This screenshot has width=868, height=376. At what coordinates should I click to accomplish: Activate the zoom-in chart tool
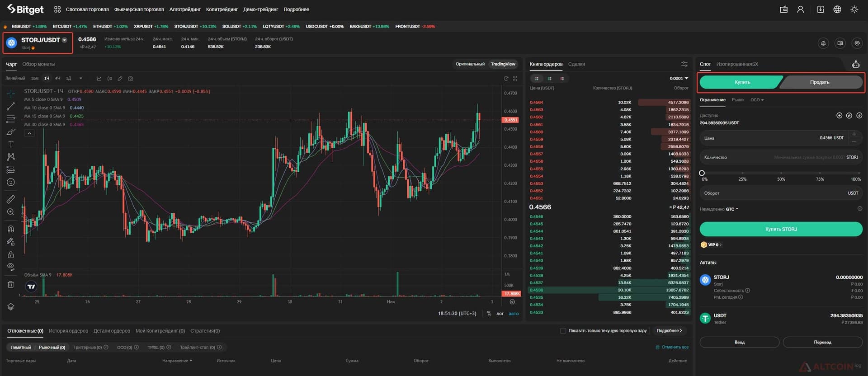(x=11, y=212)
